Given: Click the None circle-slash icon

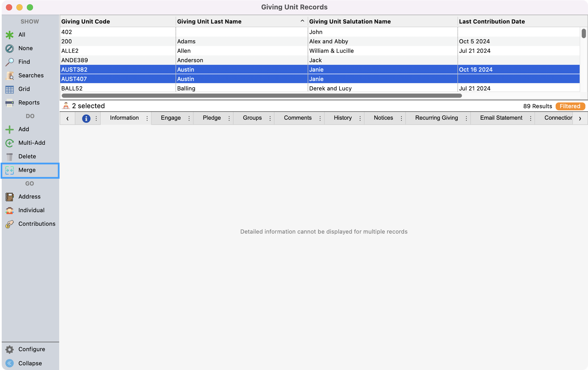Looking at the screenshot, I should tap(9, 48).
